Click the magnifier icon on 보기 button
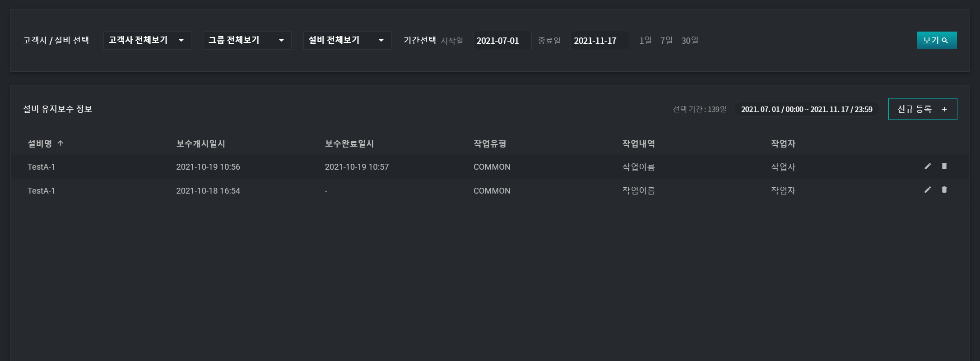The image size is (980, 361). (x=945, y=41)
